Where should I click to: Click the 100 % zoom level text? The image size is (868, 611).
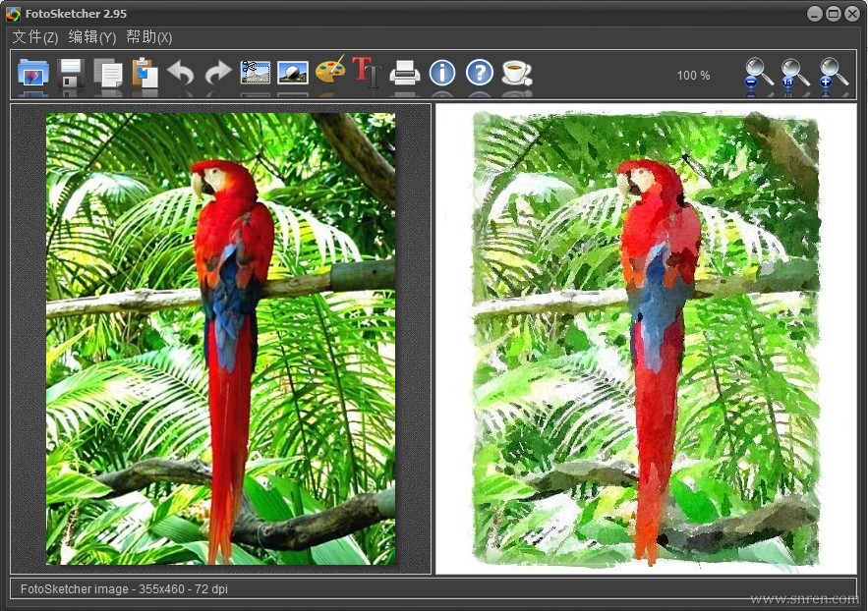tap(693, 76)
